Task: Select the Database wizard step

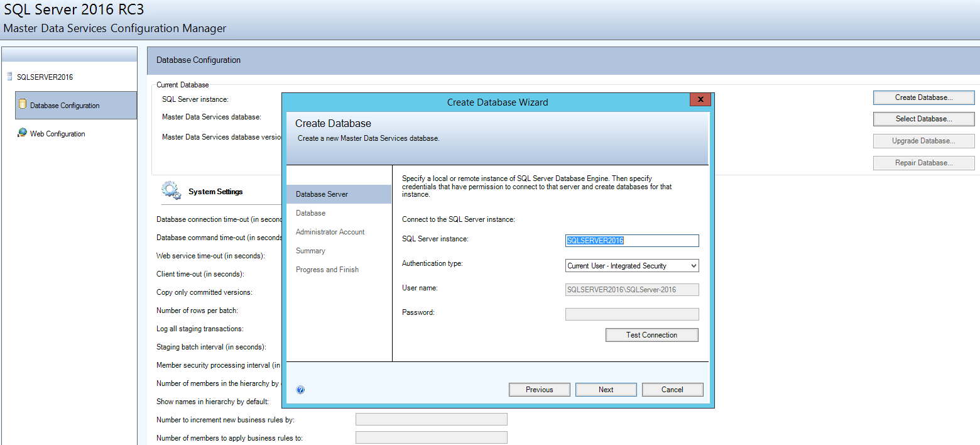Action: pos(311,213)
